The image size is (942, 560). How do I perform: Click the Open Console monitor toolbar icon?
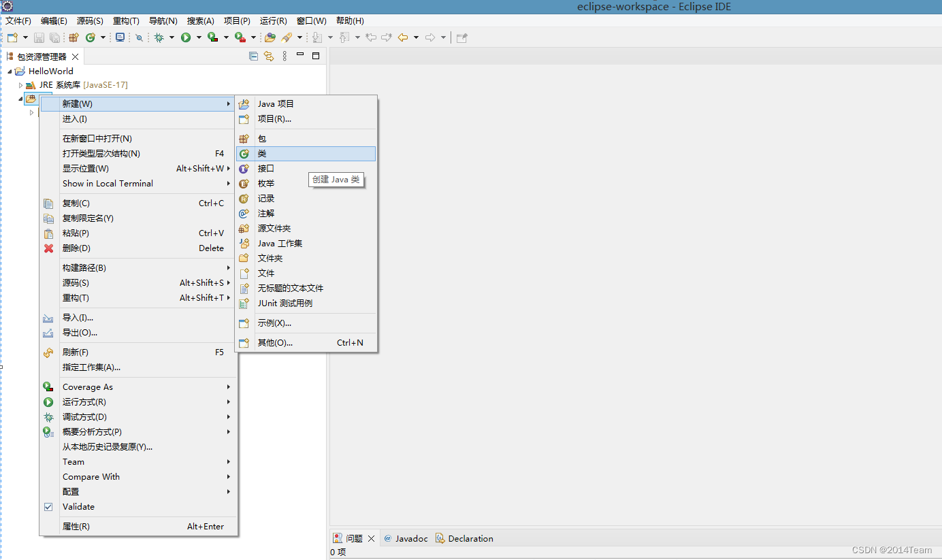click(x=120, y=37)
